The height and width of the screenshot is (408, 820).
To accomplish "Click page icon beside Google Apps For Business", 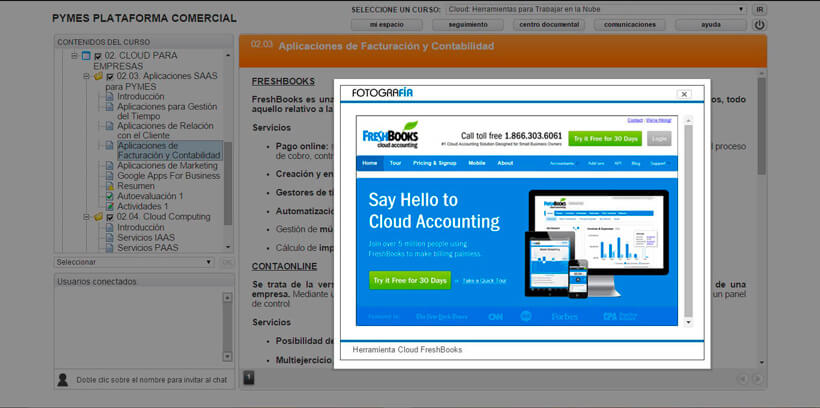I will [109, 176].
